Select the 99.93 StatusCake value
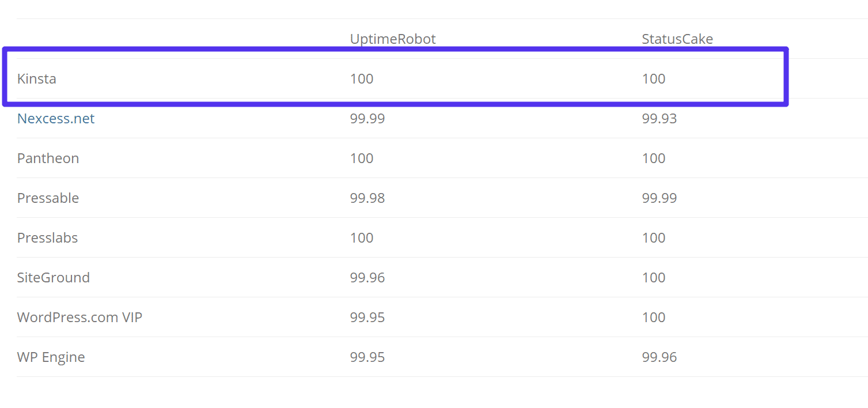This screenshot has width=868, height=408. click(659, 119)
